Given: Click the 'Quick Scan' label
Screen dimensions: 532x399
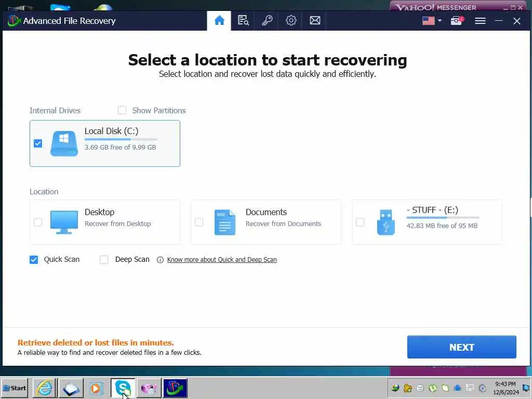Looking at the screenshot, I should (x=62, y=259).
